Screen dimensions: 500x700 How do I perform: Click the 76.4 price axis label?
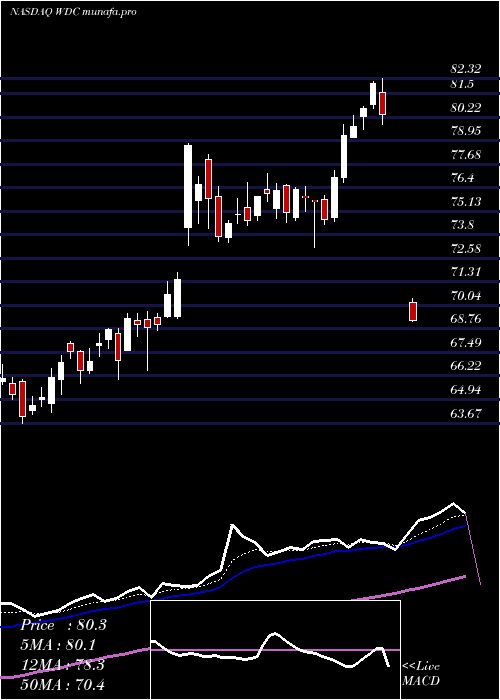click(462, 178)
